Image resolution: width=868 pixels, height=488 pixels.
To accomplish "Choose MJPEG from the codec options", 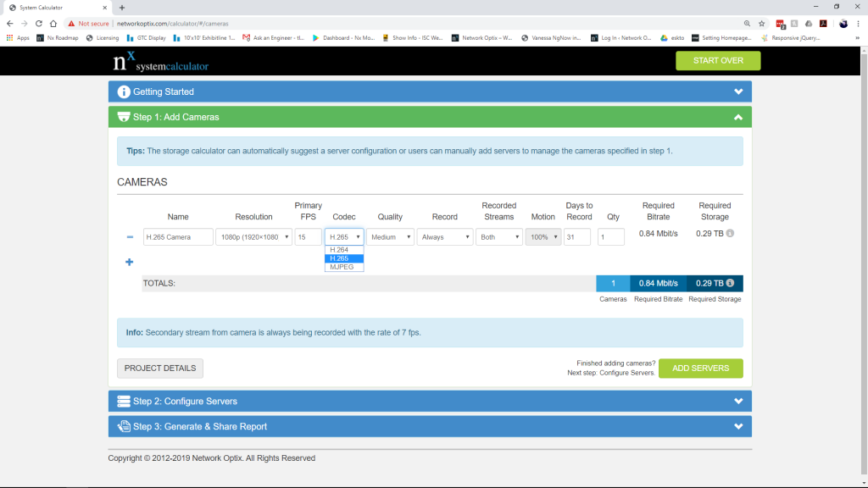I will (x=342, y=267).
